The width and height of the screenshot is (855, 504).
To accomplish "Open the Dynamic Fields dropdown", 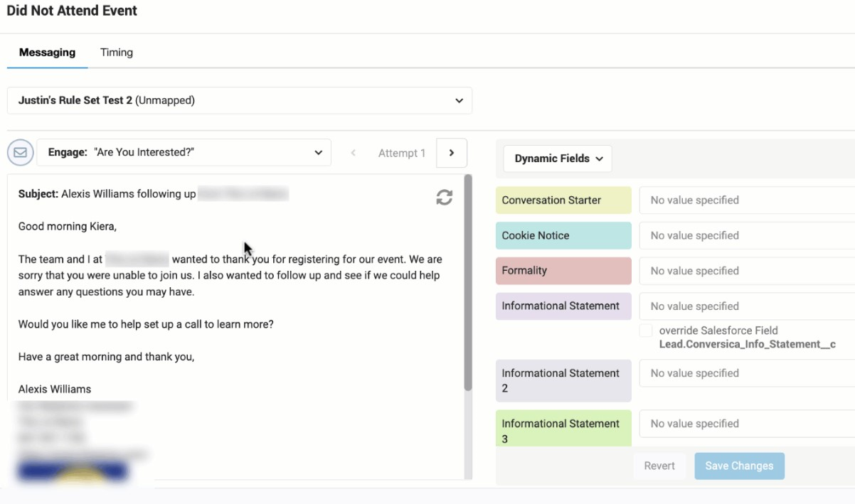I will 558,159.
